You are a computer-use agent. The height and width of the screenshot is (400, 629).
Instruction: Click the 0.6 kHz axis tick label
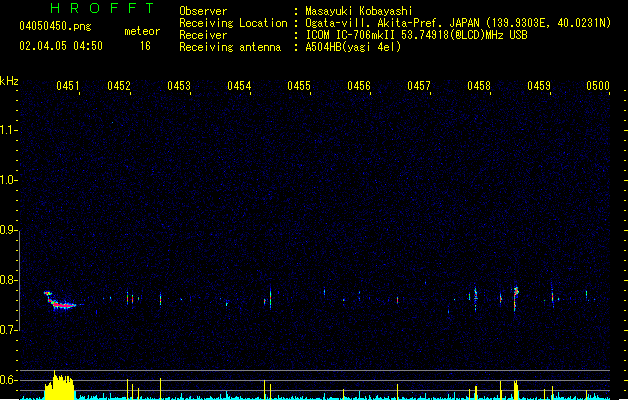(x=8, y=380)
